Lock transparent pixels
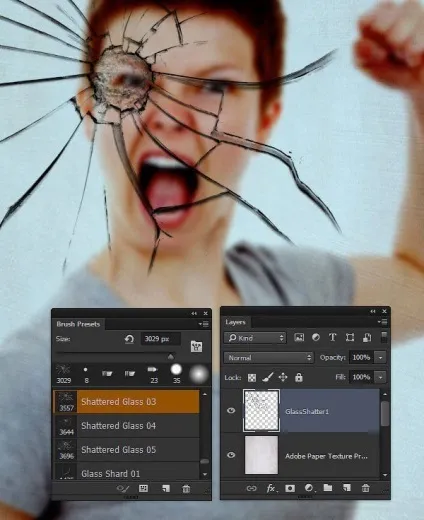The image size is (424, 520). pos(252,377)
